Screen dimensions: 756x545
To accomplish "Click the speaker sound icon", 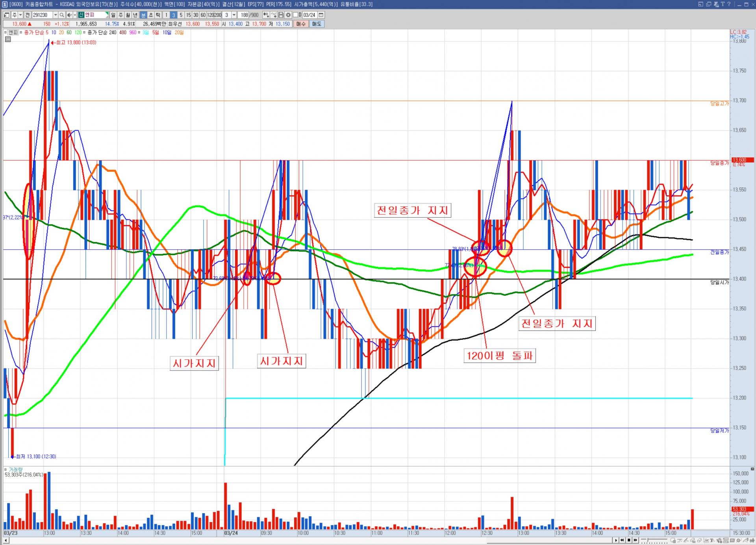I will (69, 15).
